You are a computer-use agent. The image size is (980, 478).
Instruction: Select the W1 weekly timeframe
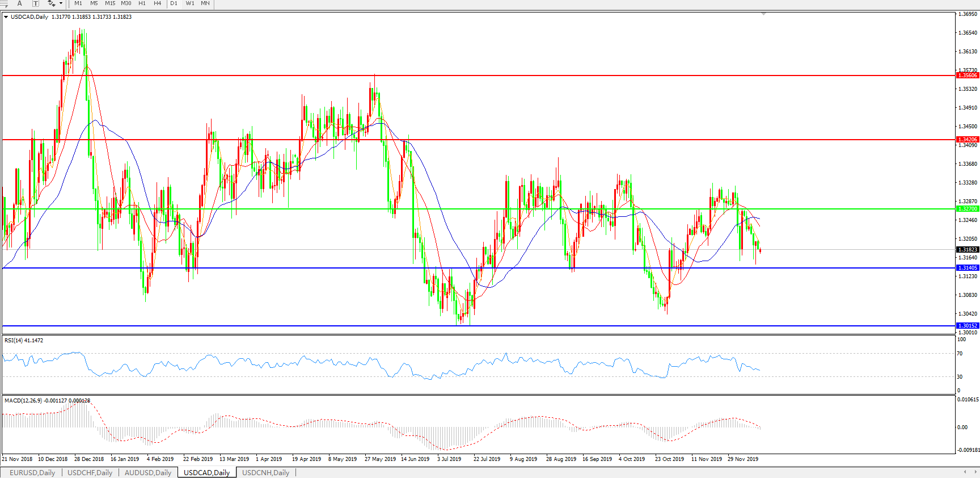pos(190,3)
